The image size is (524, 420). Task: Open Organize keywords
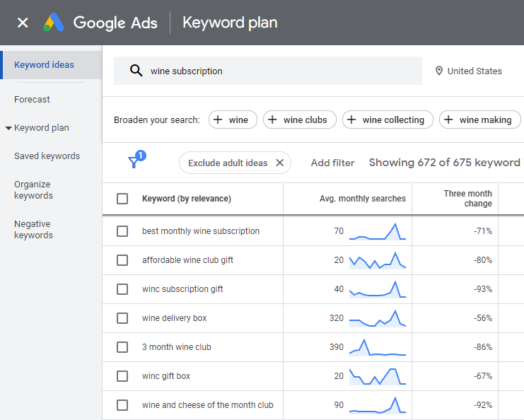coord(33,189)
